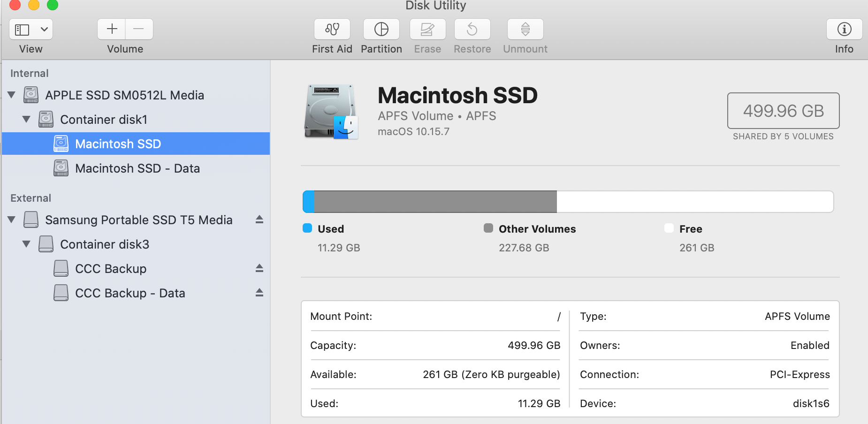
Task: Click the gray Other Volumes legend swatch
Action: point(488,228)
